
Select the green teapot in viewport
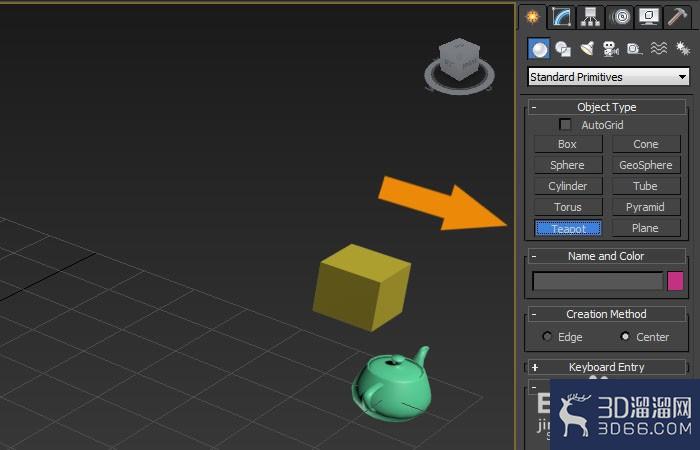click(392, 384)
